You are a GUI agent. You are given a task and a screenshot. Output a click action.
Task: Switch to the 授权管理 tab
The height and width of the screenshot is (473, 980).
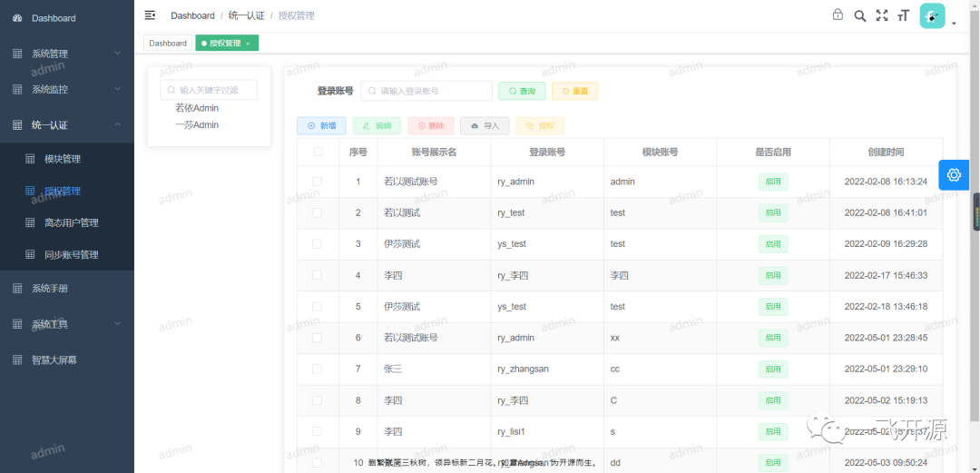tap(227, 44)
